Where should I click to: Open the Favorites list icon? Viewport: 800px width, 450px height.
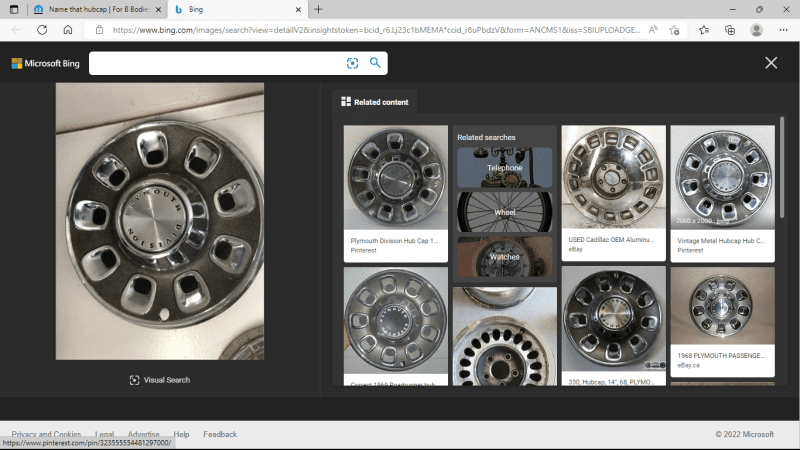tap(704, 30)
